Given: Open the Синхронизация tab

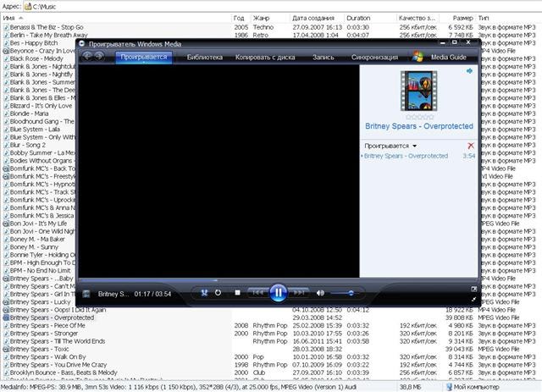Looking at the screenshot, I should pos(374,58).
